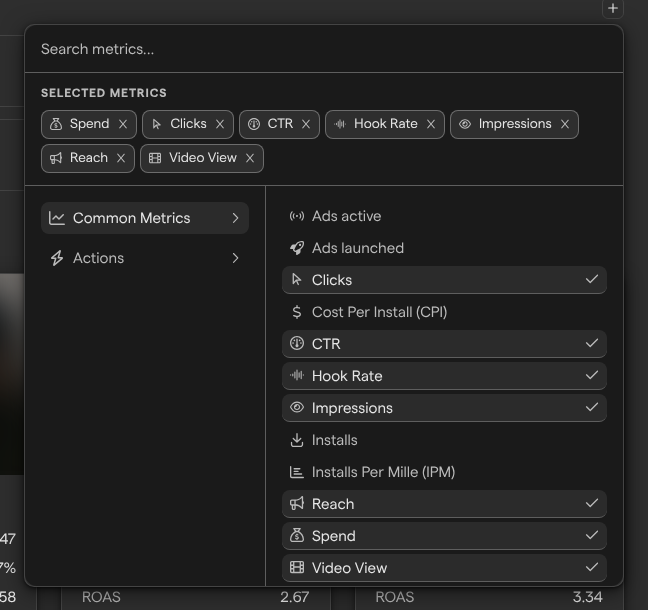Screen dimensions: 648x610
Task: Add the Installs metric
Action: tap(444, 440)
